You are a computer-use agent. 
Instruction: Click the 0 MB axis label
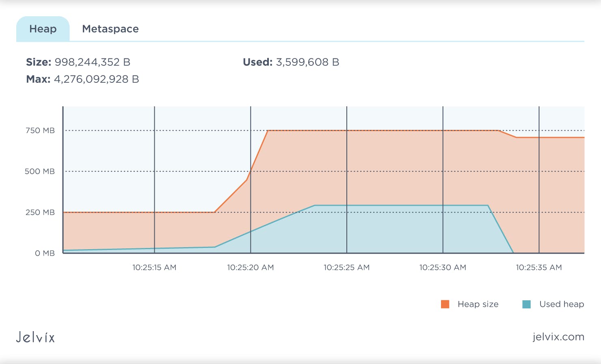[x=45, y=253]
